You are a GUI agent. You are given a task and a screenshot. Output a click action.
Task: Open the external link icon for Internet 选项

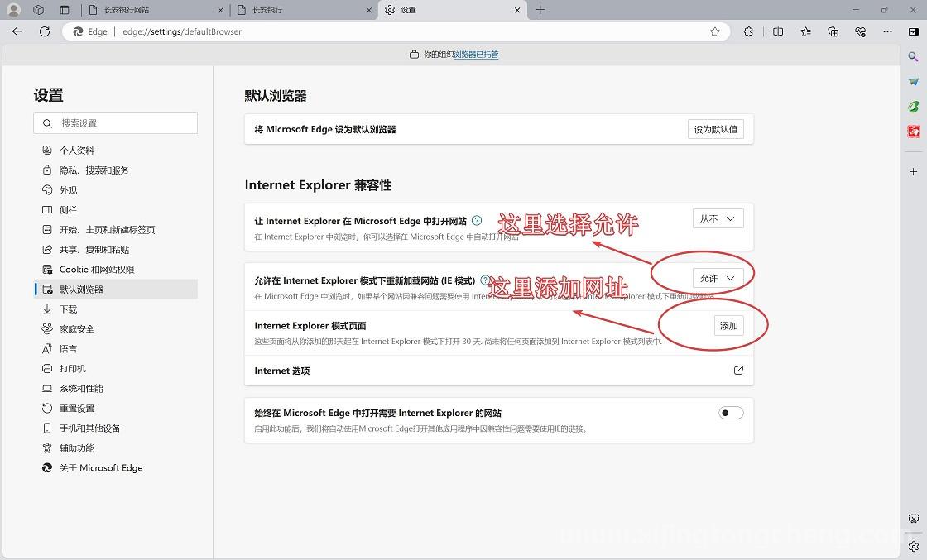(x=738, y=371)
